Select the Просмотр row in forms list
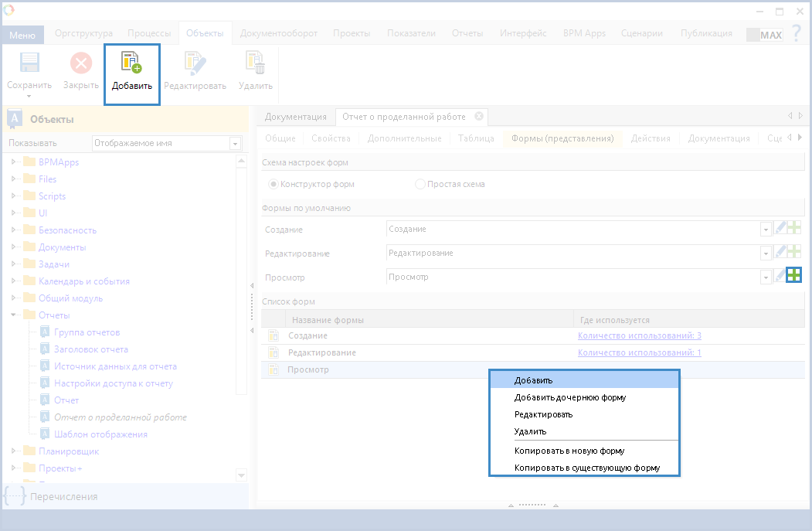The height and width of the screenshot is (531, 812). coord(533,370)
